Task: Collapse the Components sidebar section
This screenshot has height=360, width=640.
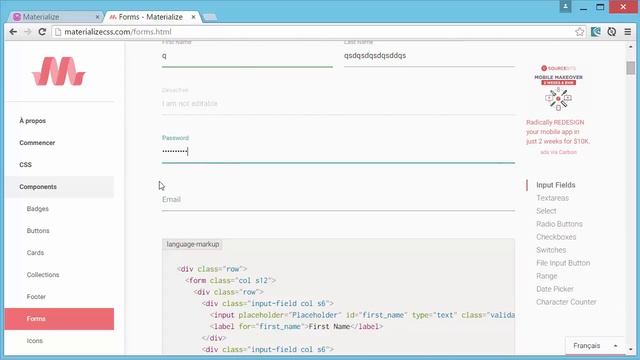Action: (x=60, y=187)
